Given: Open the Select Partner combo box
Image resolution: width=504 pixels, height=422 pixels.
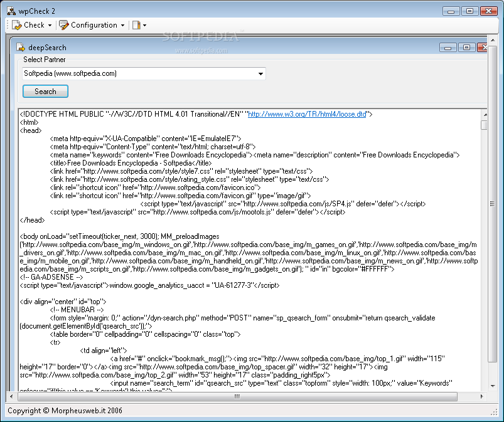Looking at the screenshot, I should point(144,73).
